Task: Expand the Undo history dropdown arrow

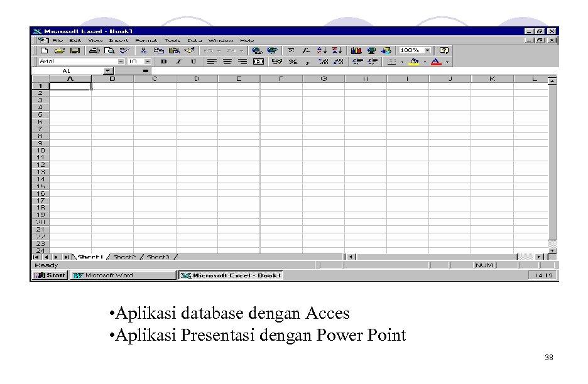Action: [x=219, y=51]
